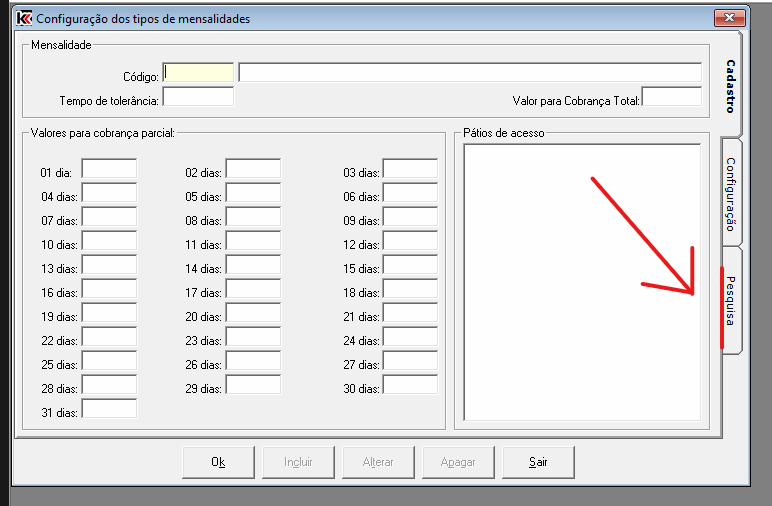Screen dimensions: 772x506
Task: Close the Configuração dos tipos de mensalidades window
Action: (729, 18)
